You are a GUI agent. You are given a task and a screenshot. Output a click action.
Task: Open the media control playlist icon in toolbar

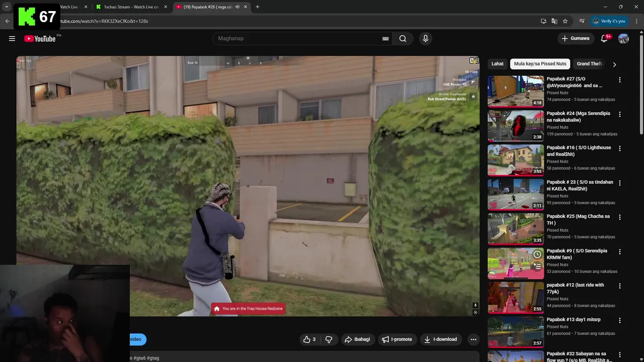click(582, 21)
